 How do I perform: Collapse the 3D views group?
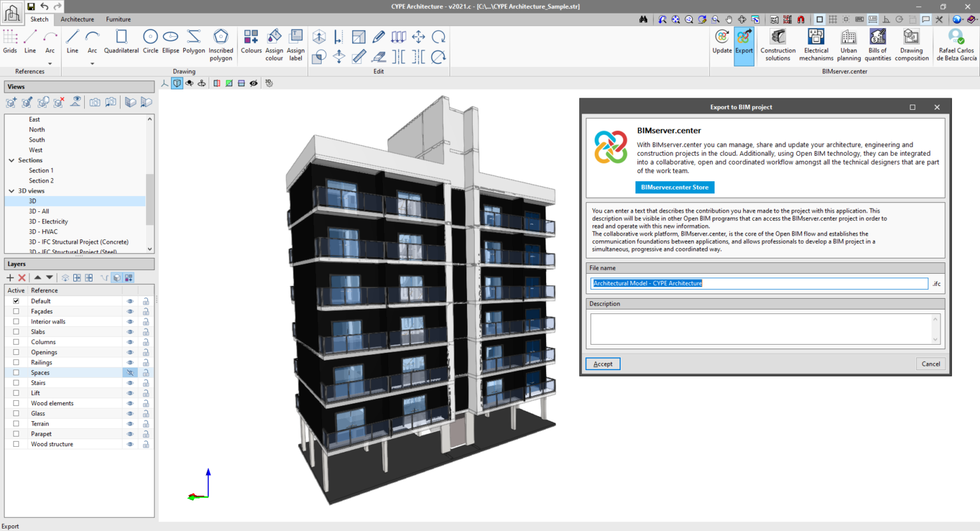(x=10, y=190)
